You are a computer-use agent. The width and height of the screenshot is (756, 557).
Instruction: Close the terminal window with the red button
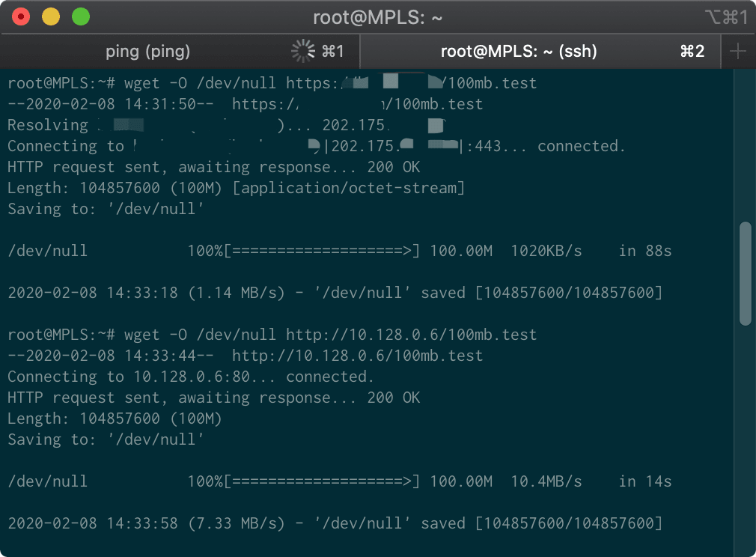click(x=22, y=16)
